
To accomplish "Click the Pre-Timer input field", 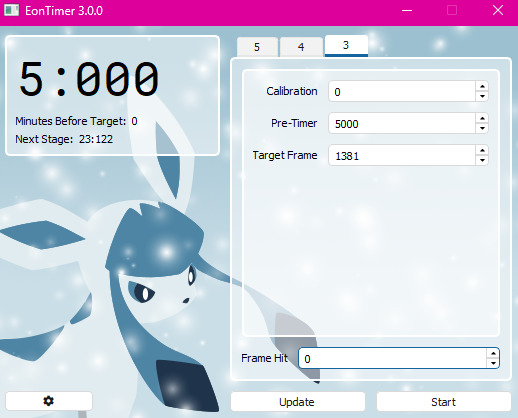I will click(402, 123).
